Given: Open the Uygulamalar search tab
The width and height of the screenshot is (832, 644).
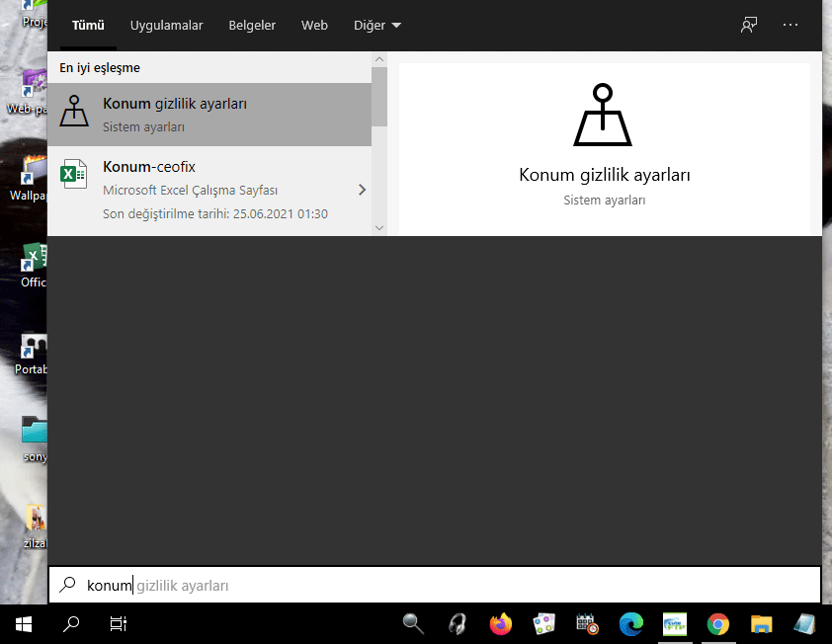Looking at the screenshot, I should pos(167,25).
